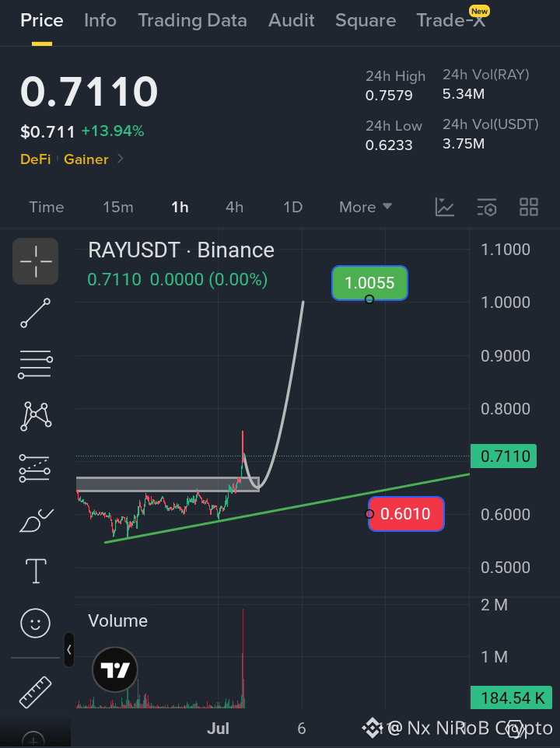Screen dimensions: 560x748
Task: Click the 24h Vol(RAY) value 5.34M
Action: click(x=464, y=94)
